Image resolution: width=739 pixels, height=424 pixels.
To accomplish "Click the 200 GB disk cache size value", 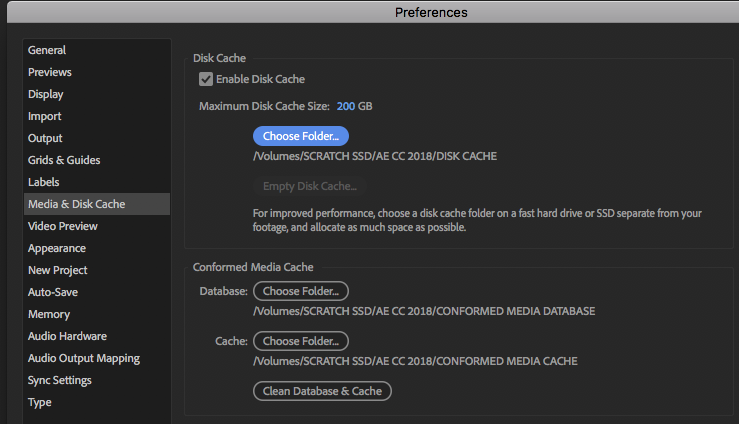I will point(355,106).
